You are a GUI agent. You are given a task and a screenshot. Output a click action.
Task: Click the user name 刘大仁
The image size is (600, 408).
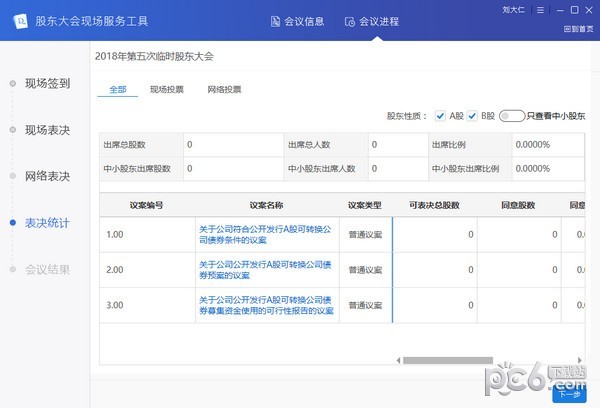514,10
